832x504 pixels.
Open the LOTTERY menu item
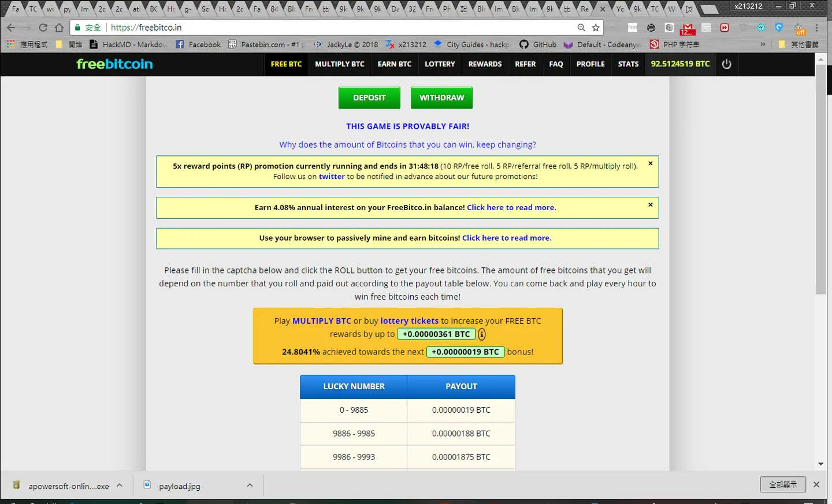tap(440, 64)
